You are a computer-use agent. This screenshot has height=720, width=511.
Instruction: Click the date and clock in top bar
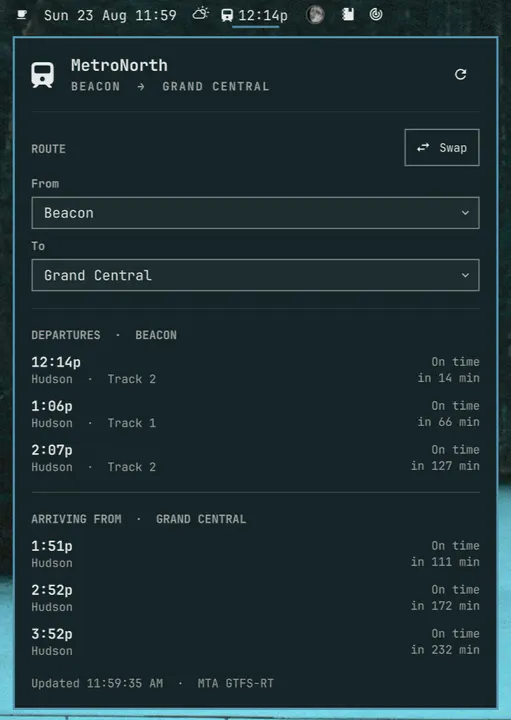click(x=110, y=15)
